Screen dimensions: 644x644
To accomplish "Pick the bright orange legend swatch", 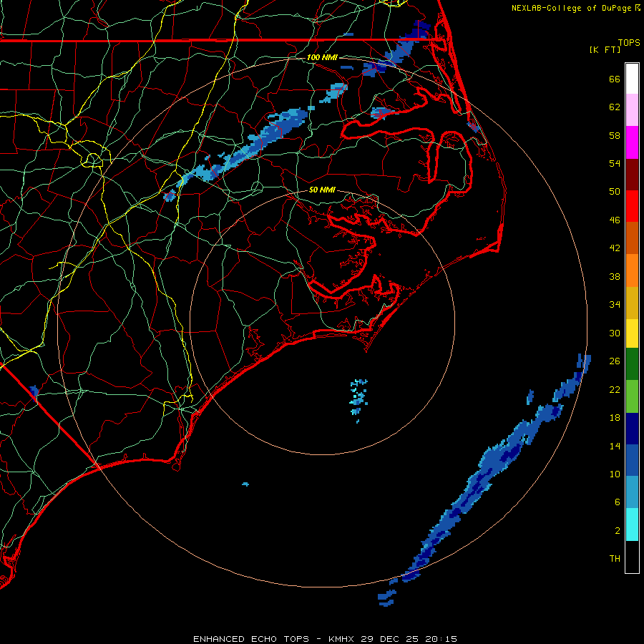I will pos(632,270).
